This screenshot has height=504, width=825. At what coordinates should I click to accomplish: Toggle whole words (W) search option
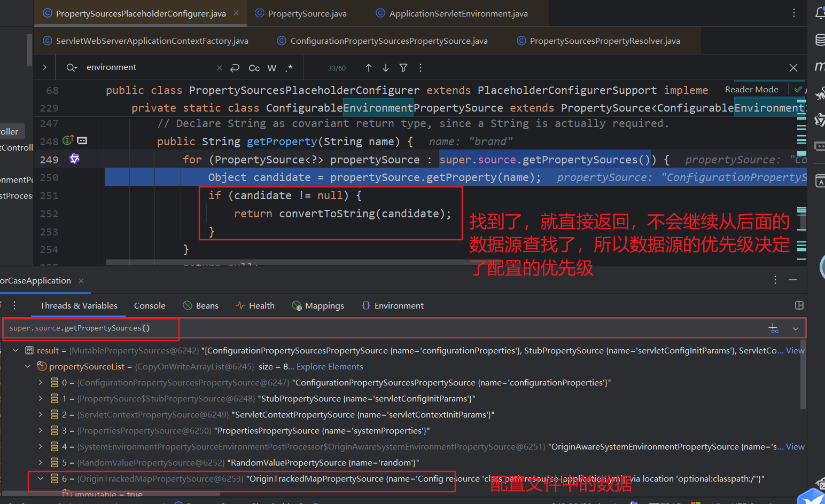tap(271, 68)
